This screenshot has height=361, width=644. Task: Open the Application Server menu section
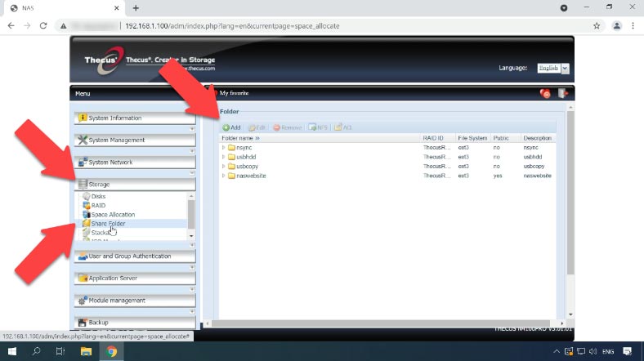click(135, 279)
